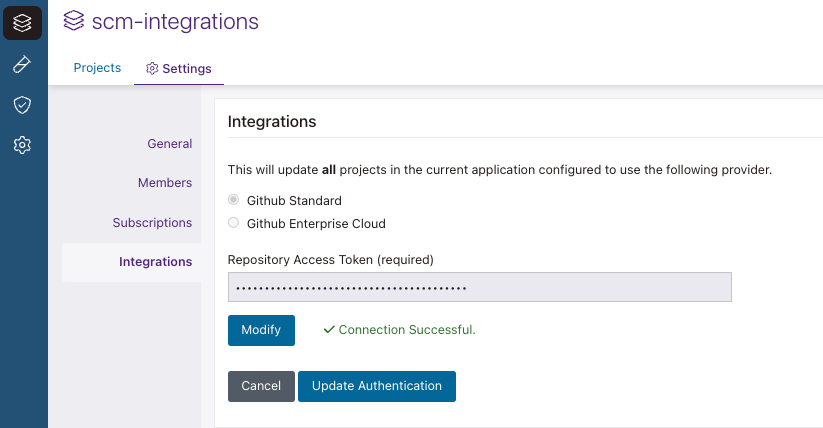The height and width of the screenshot is (428, 823).
Task: Focus the Repository Access Token field
Action: 480,287
